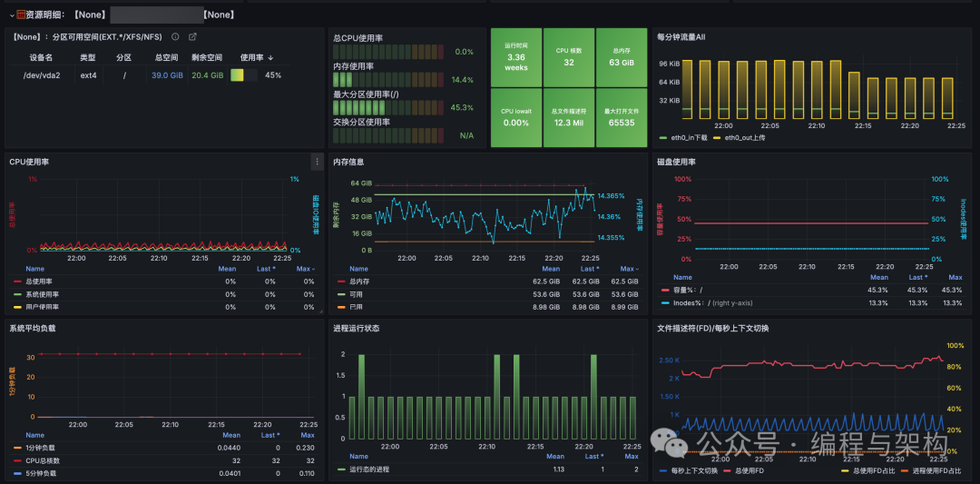Open the 进程运行状态 panel title menu

(357, 329)
